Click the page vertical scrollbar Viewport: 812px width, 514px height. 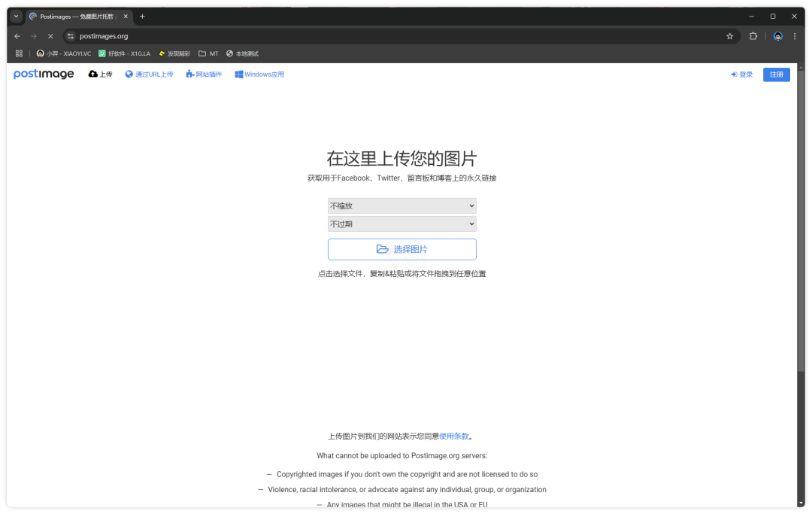click(x=801, y=221)
